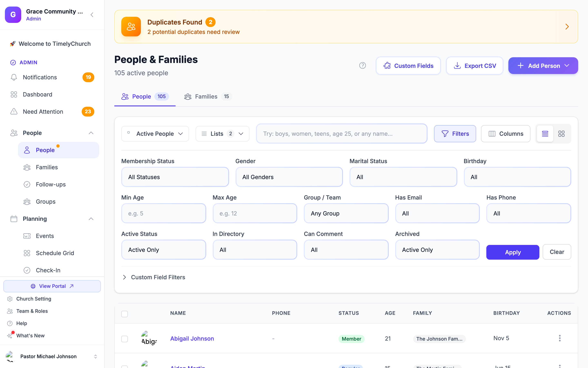The width and height of the screenshot is (588, 368).
Task: Open Families in the sidebar menu
Action: 59,167
